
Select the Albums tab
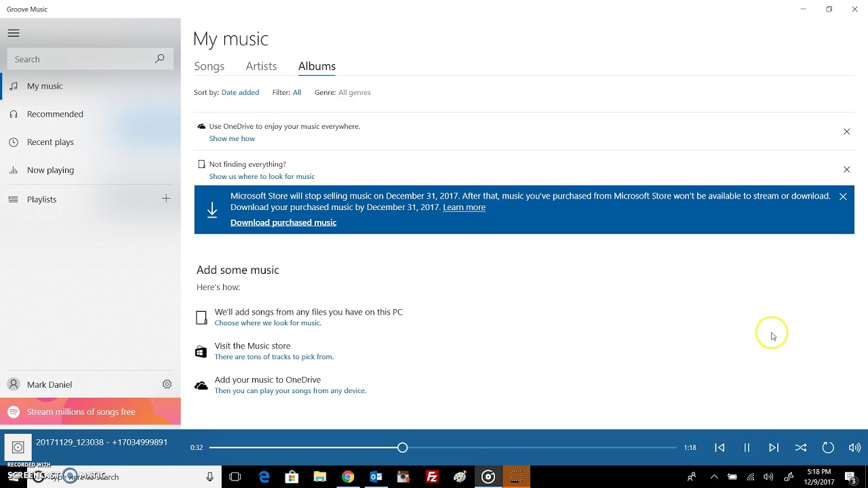[x=317, y=66]
